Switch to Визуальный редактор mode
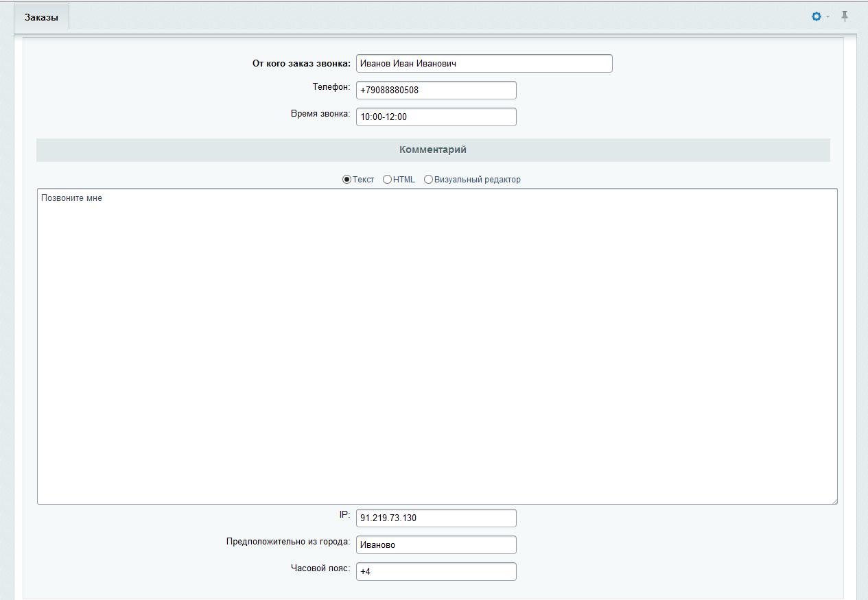 pos(428,179)
